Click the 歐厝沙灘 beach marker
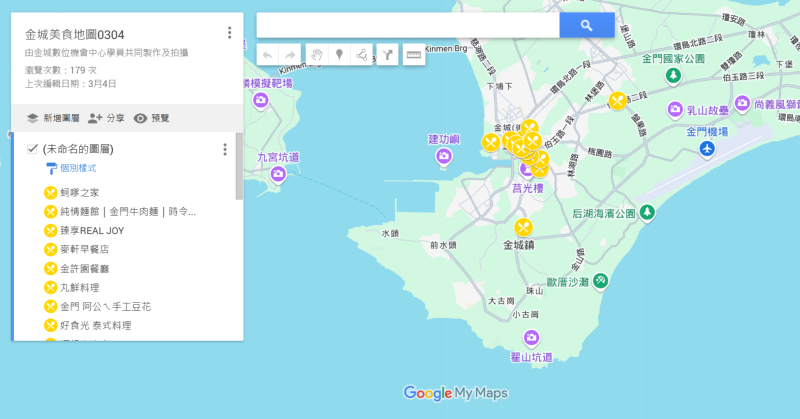The image size is (800, 419). [x=601, y=280]
